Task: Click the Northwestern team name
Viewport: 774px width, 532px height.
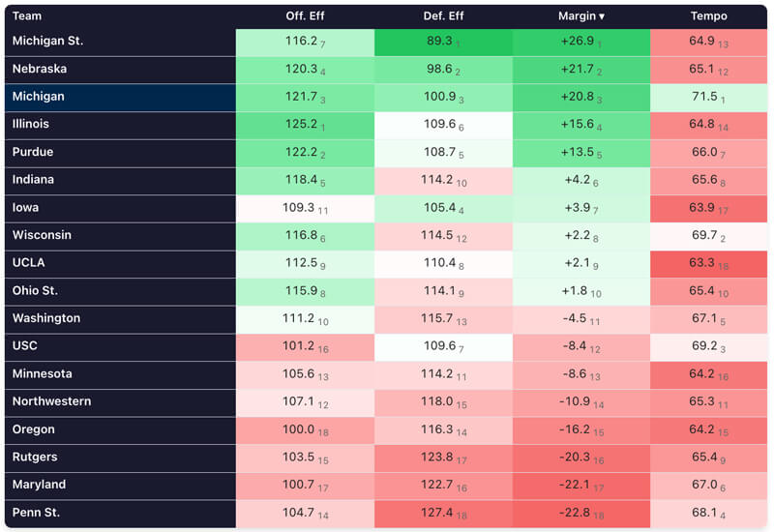Action: [x=52, y=402]
